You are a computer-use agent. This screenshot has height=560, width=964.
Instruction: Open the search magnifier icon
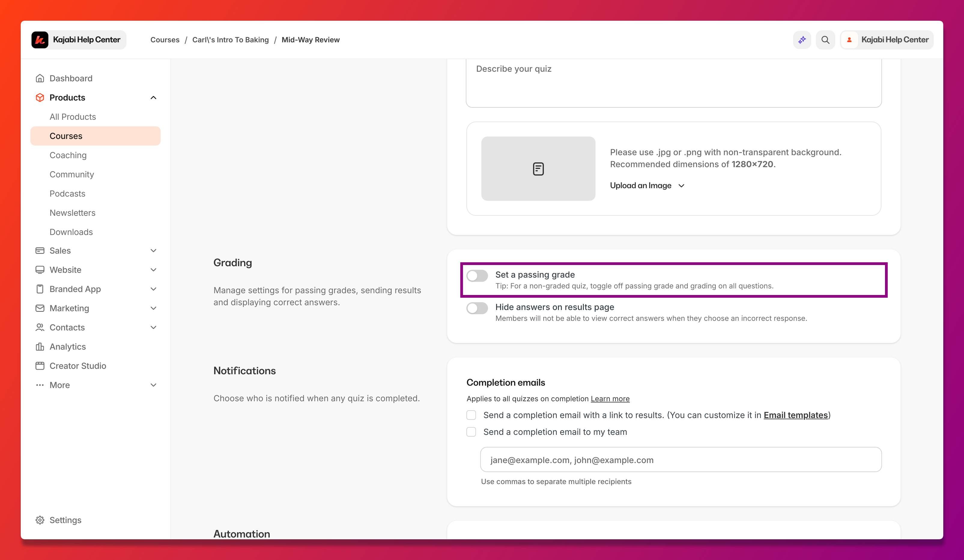(826, 40)
